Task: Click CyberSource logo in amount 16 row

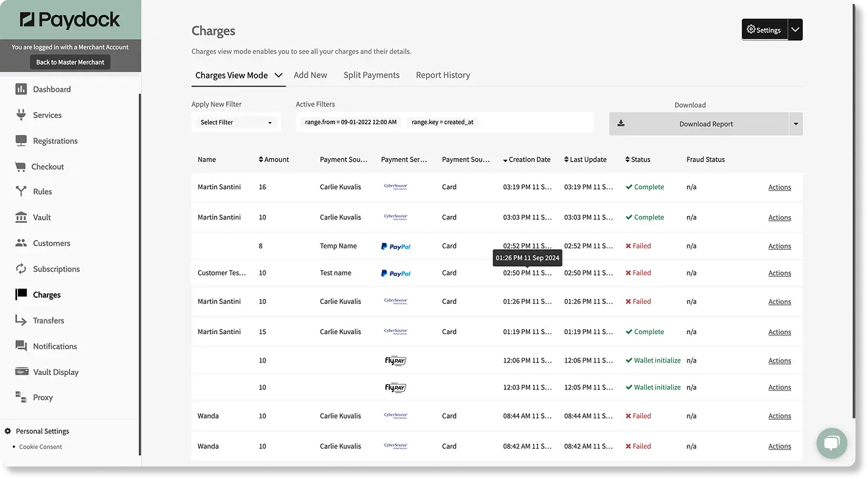Action: (396, 187)
